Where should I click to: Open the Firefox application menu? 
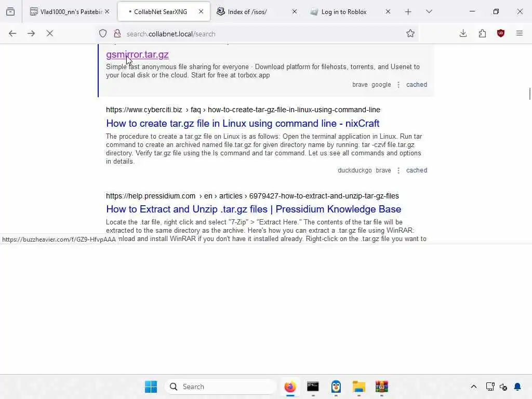click(520, 33)
